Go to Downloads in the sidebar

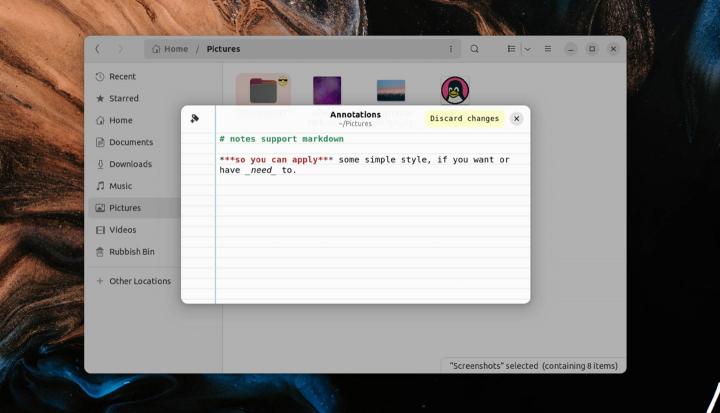(130, 164)
